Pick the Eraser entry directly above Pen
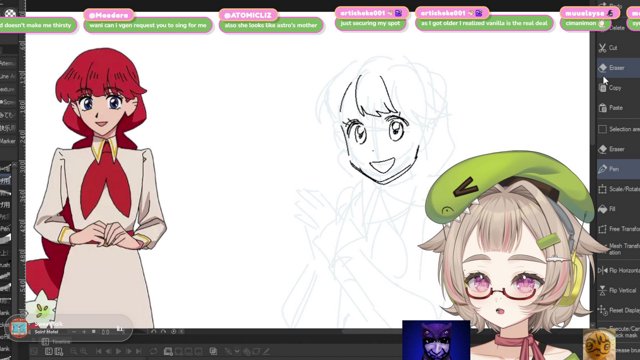Viewport: 640px width, 360px height. (x=618, y=149)
